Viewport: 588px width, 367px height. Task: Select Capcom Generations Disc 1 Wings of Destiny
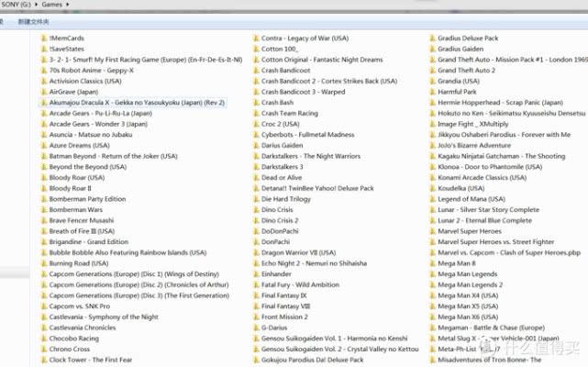[x=134, y=274]
